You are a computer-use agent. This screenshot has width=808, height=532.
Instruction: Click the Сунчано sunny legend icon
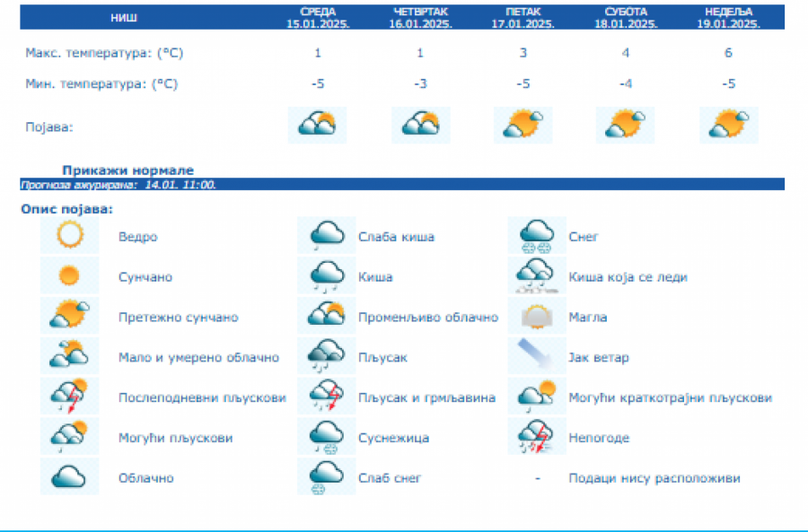(x=69, y=276)
